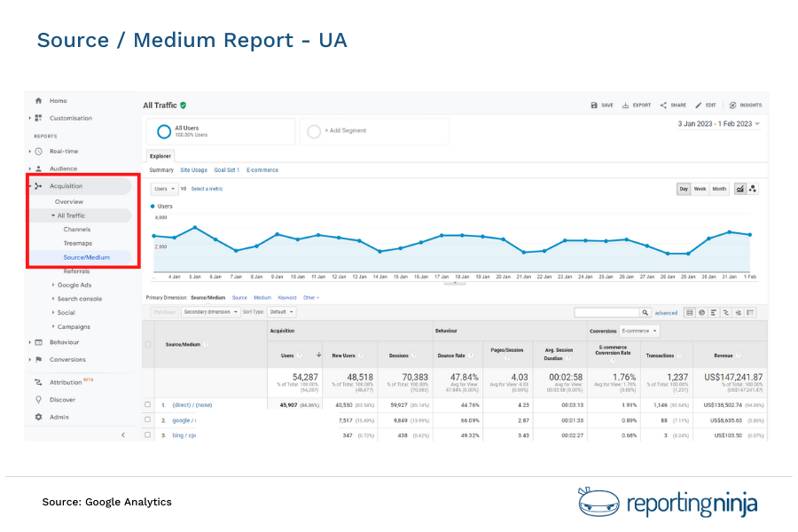Open the Other primary dimension dropdown
This screenshot has height=532, width=798.
point(311,298)
